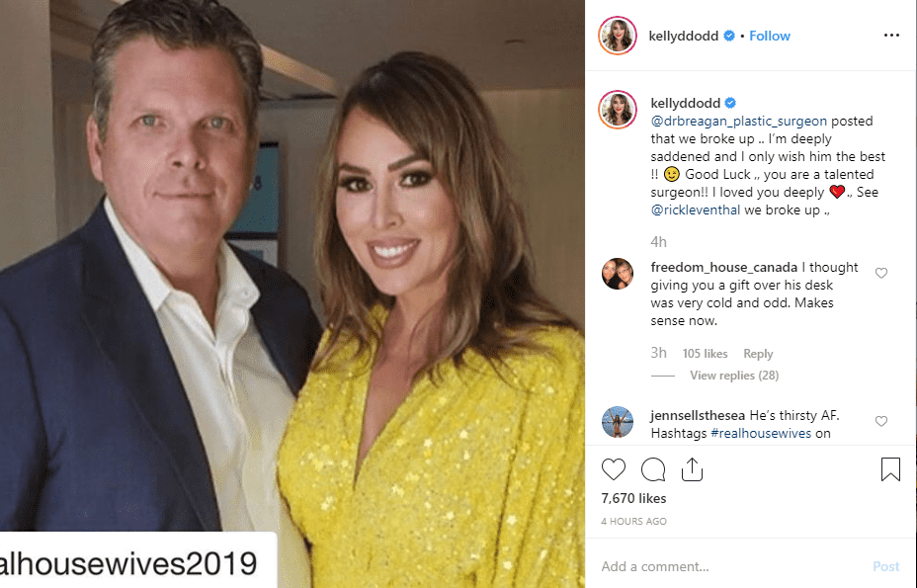Reply to freedom_house_canada's comment
This screenshot has width=917, height=588.
coord(758,354)
